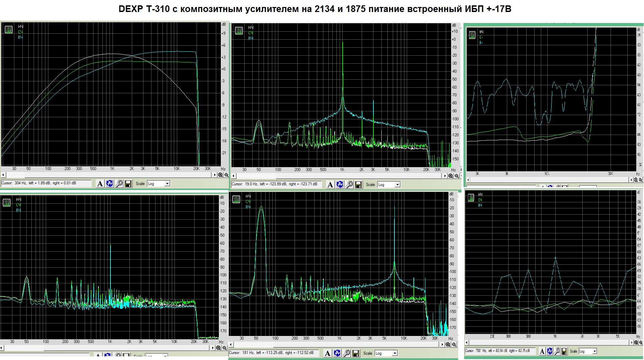The height and width of the screenshot is (360, 644).
Task: Toggle grid icon on the bottom-right graph
Action: 471,198
